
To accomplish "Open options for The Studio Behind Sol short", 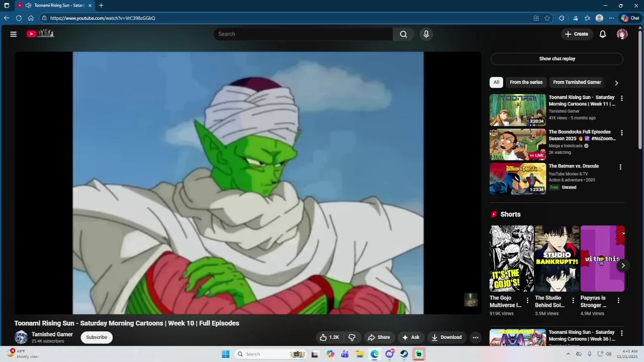I will 573,301.
